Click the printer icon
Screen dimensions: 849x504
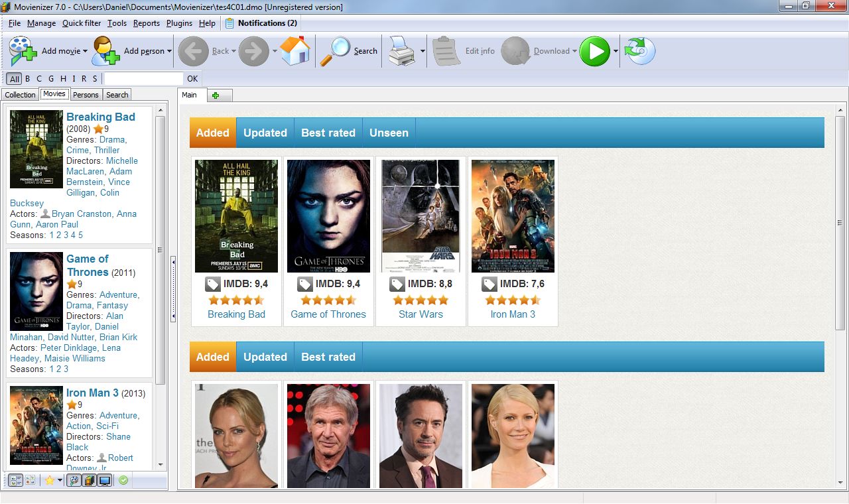402,51
